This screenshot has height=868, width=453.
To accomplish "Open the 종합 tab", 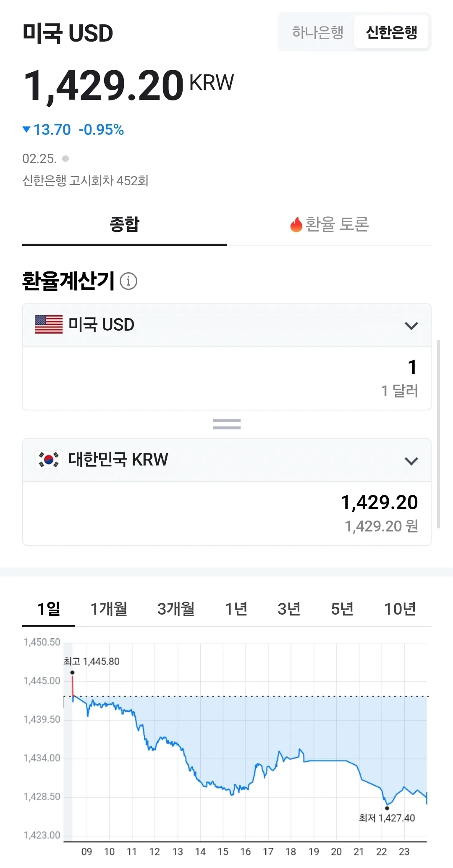I will point(124,224).
